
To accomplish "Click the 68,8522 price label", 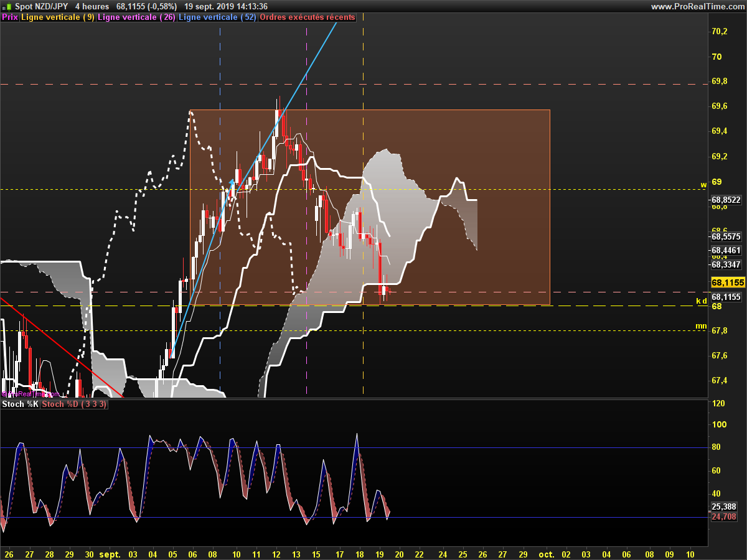I will pos(726,200).
